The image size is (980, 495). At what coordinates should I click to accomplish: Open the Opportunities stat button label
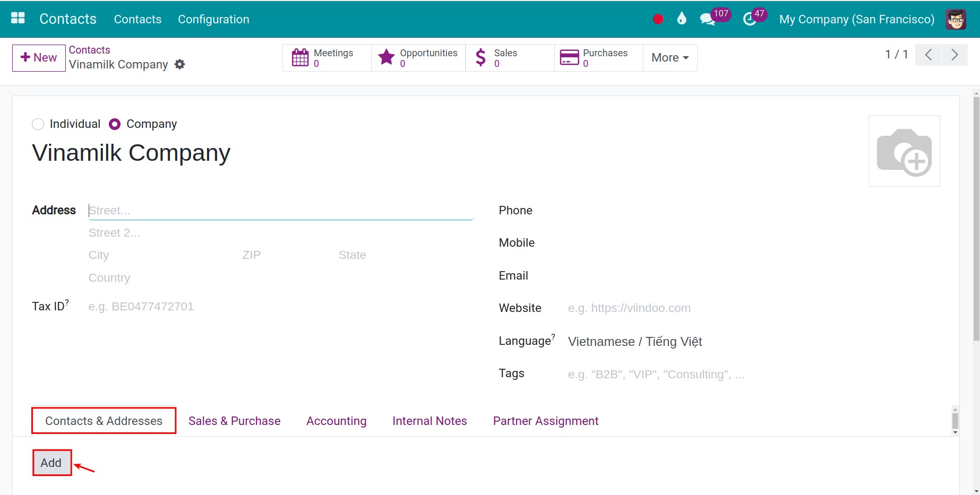point(428,53)
